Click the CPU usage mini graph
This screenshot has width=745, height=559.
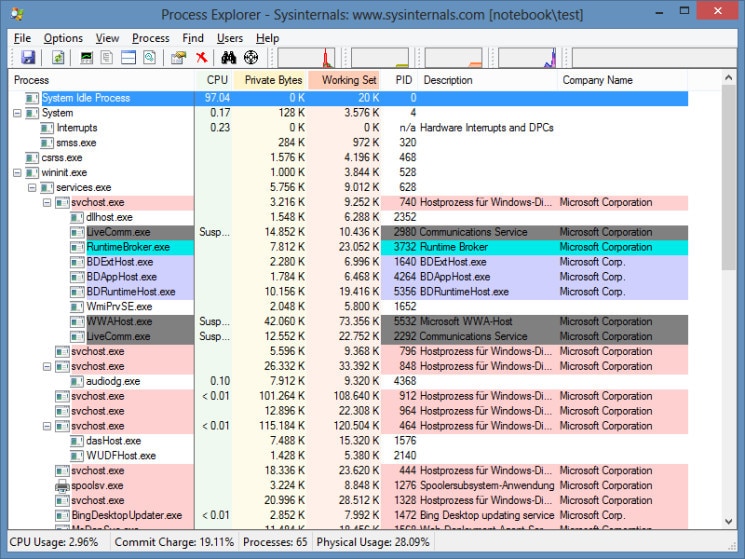(x=306, y=57)
